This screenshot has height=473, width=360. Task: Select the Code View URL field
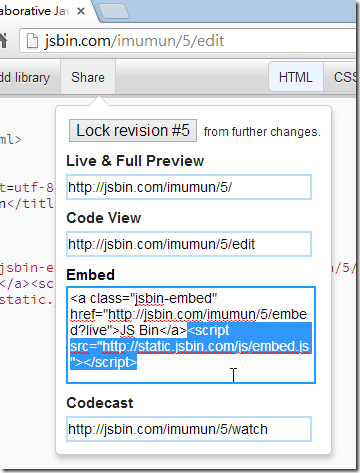pos(189,244)
